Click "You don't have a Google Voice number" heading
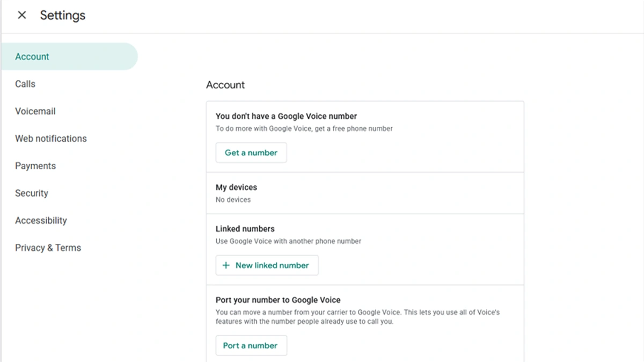 click(x=286, y=116)
